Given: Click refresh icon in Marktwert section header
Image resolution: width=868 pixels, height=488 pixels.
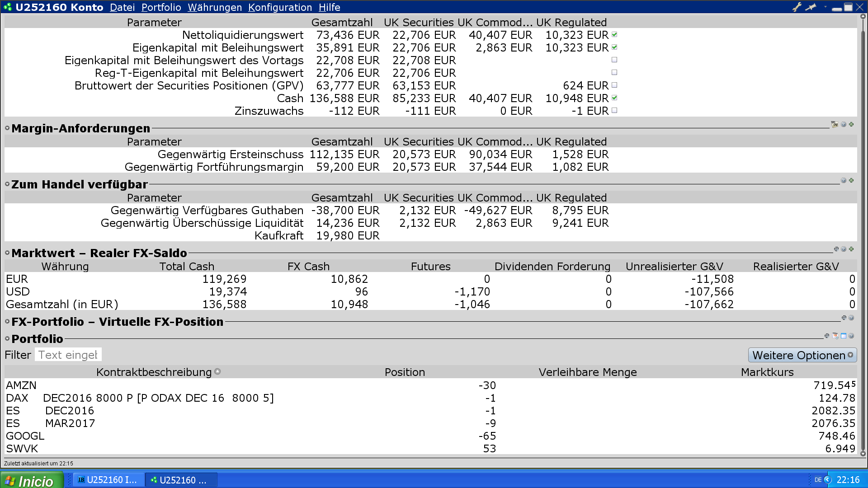Looking at the screenshot, I should coord(836,249).
